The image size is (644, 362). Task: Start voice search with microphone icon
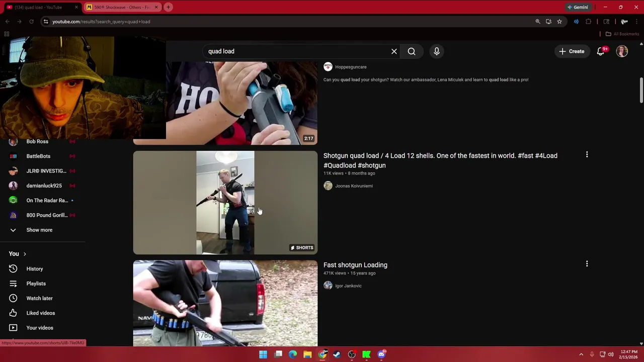click(x=437, y=51)
